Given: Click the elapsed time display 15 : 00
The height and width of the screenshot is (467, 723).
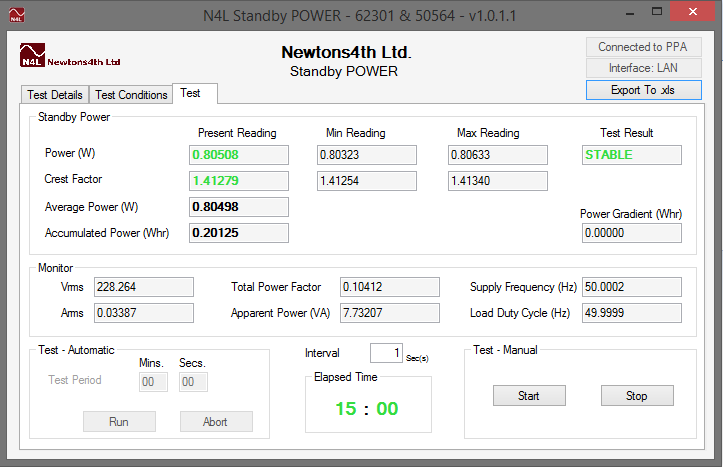Looking at the screenshot, I should coord(367,408).
